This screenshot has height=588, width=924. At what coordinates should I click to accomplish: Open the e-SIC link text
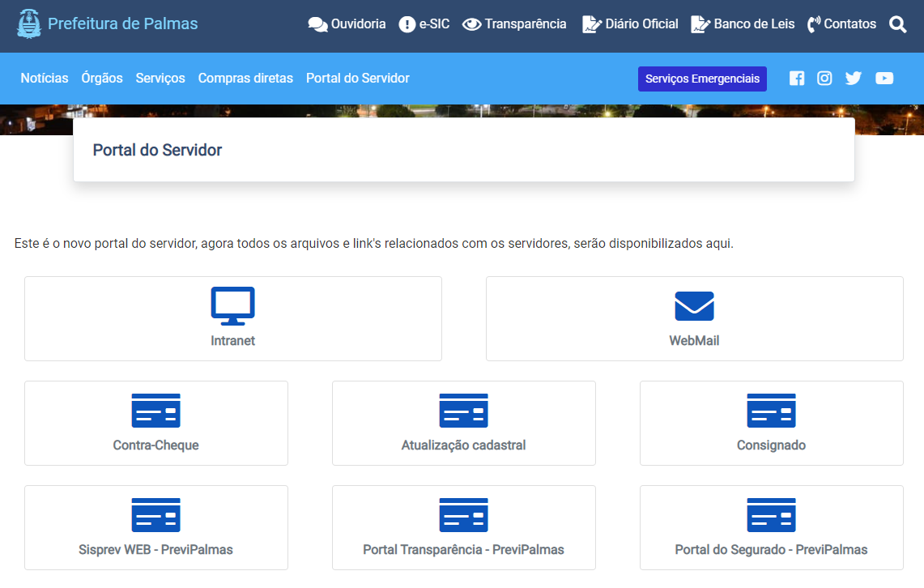coord(434,24)
